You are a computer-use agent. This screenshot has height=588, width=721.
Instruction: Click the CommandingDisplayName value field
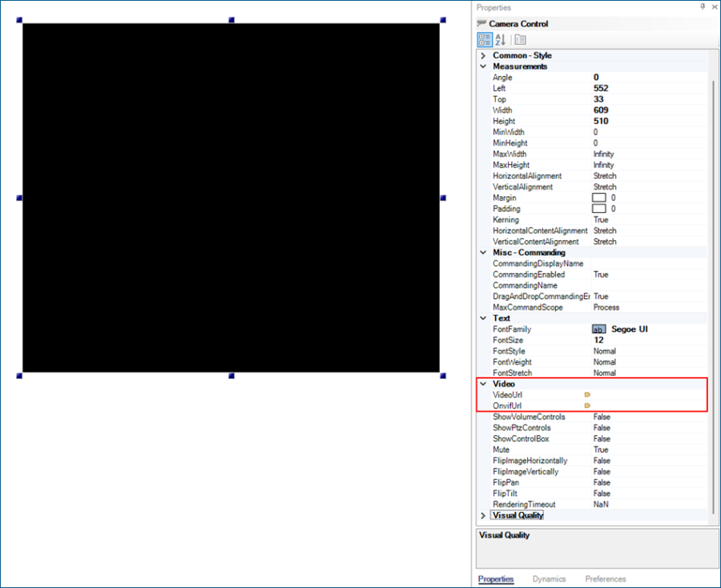[649, 264]
